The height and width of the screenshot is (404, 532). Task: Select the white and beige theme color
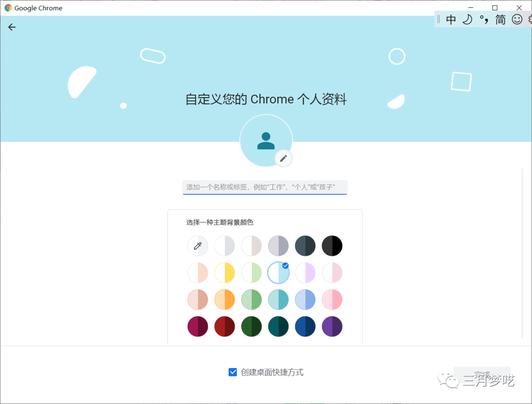coord(251,245)
